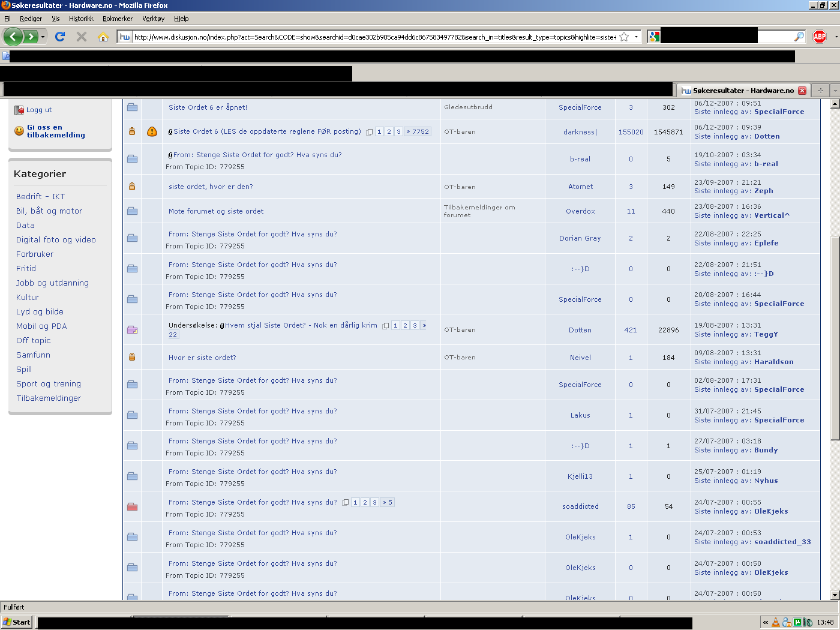This screenshot has height=630, width=840.
Task: Open the Hjelp menu
Action: [x=181, y=19]
